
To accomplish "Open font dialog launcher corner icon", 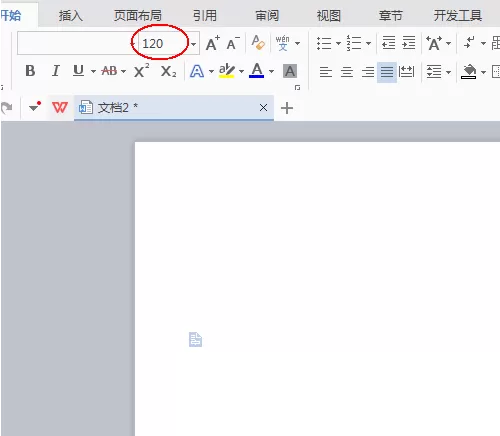I will tap(297, 88).
